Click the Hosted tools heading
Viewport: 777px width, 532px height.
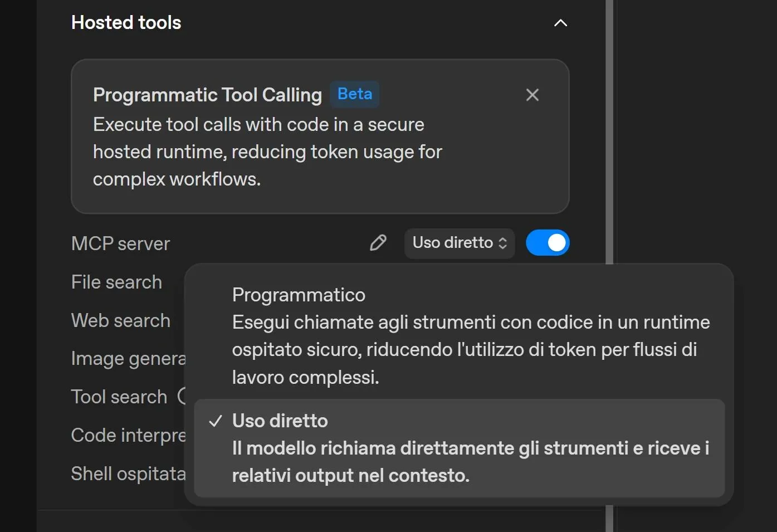click(x=126, y=23)
